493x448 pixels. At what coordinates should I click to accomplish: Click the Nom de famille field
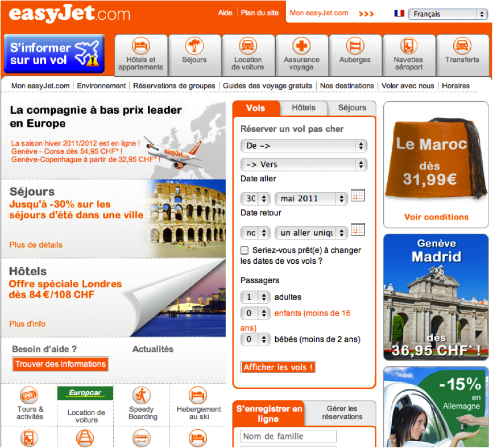288,437
